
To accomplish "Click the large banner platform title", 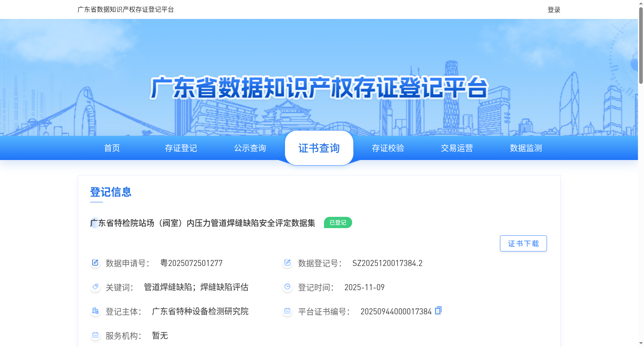I will click(x=319, y=87).
